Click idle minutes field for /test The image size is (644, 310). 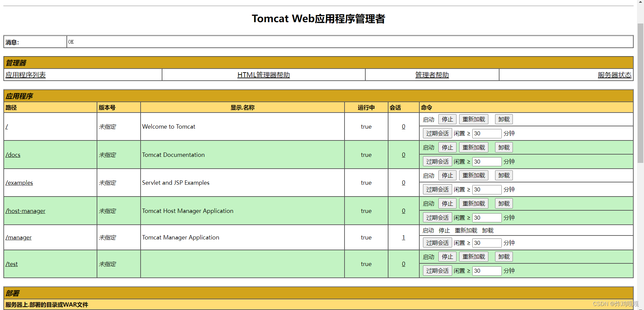[487, 271]
